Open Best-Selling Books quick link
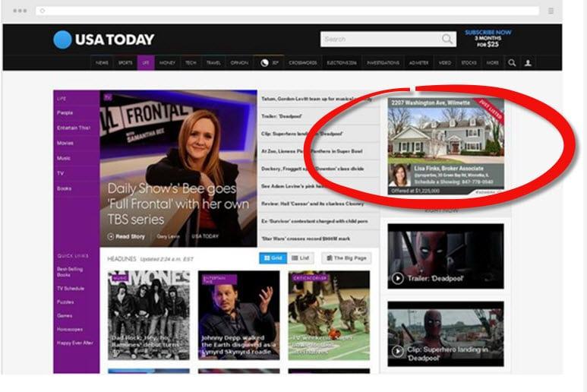This screenshot has height=392, width=587. [70, 272]
